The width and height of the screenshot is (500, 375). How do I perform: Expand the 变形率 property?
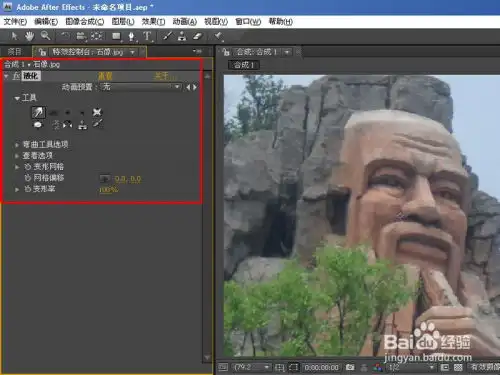17,189
